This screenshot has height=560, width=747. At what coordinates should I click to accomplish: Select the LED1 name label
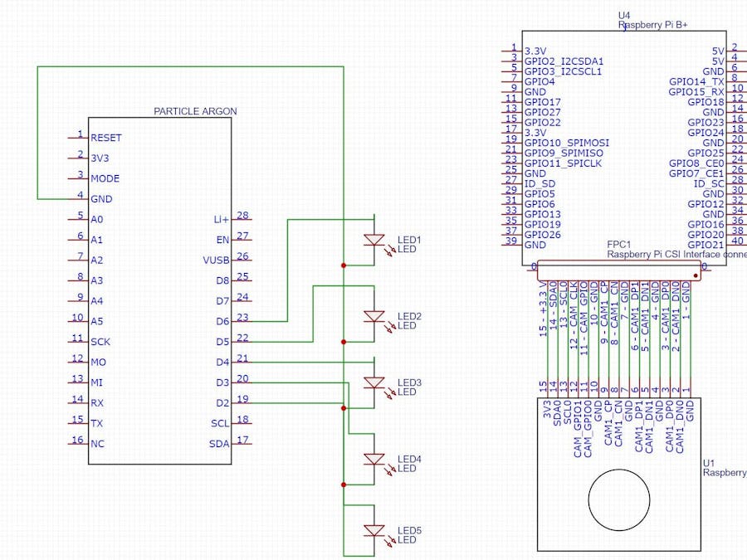coord(409,240)
